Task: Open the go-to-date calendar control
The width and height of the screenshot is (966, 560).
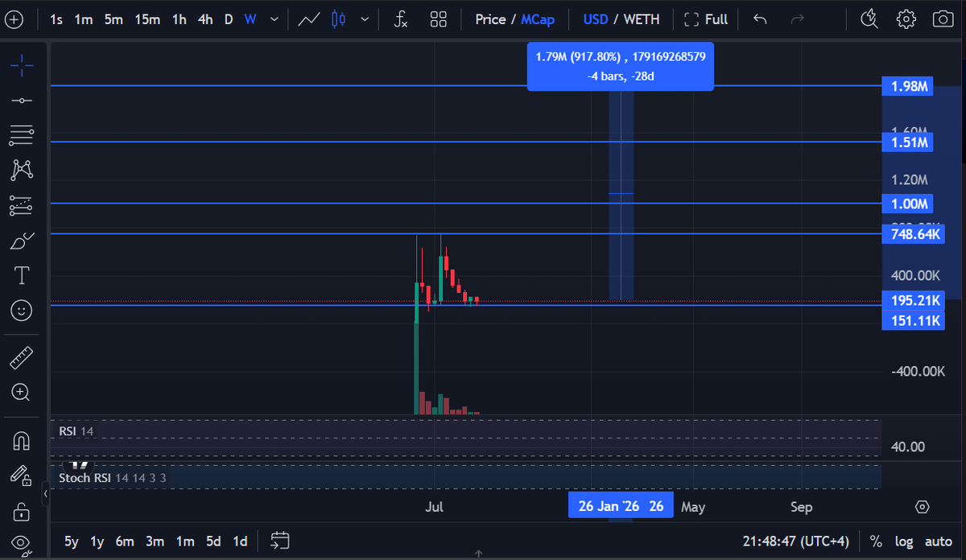Action: pos(279,541)
